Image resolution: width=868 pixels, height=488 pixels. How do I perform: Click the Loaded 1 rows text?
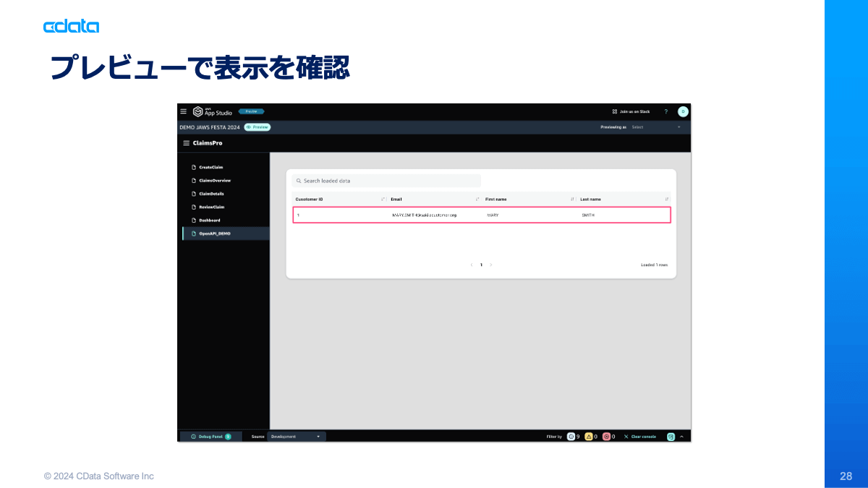(x=654, y=265)
